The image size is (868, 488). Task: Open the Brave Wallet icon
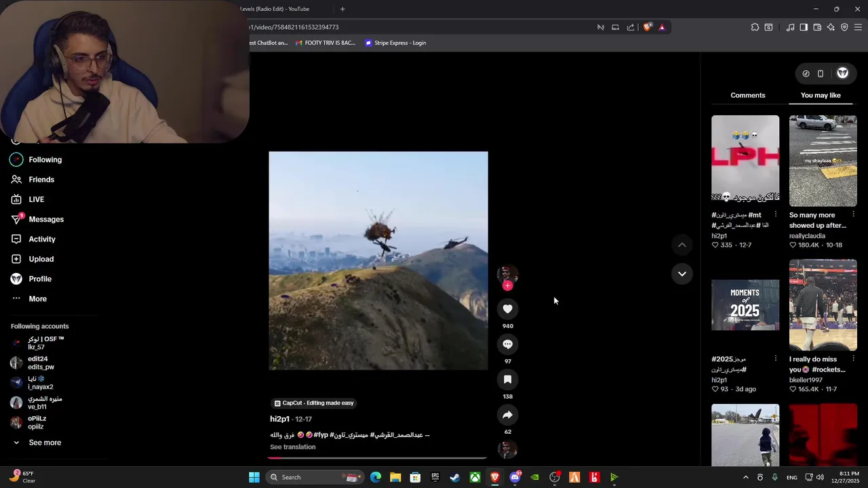[x=817, y=27]
